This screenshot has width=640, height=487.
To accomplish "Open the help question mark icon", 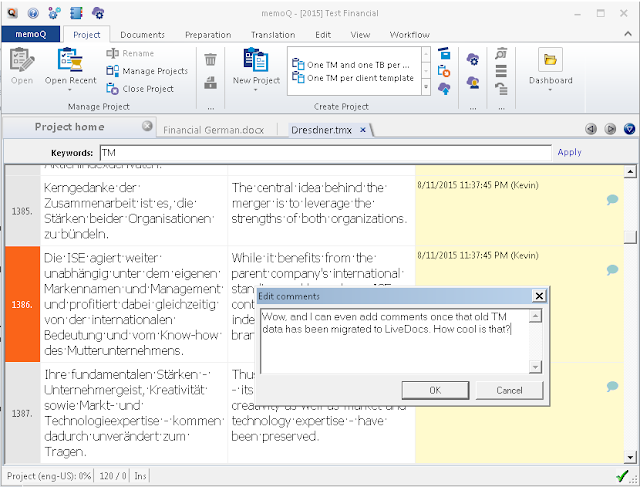I will point(33,13).
